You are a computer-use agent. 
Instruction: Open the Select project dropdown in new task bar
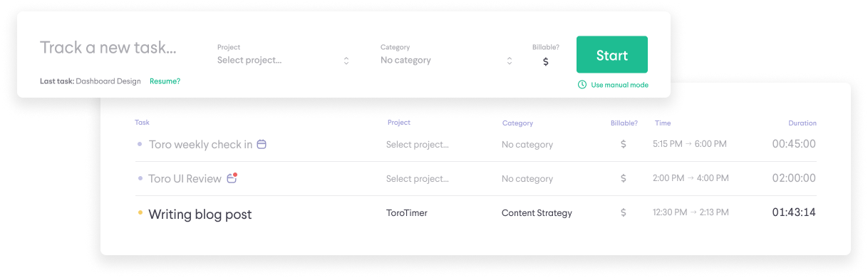[x=284, y=61]
